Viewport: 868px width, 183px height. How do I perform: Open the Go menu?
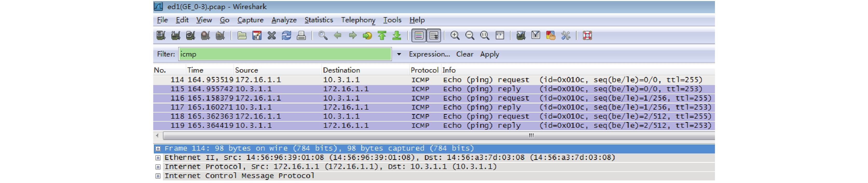tap(224, 20)
